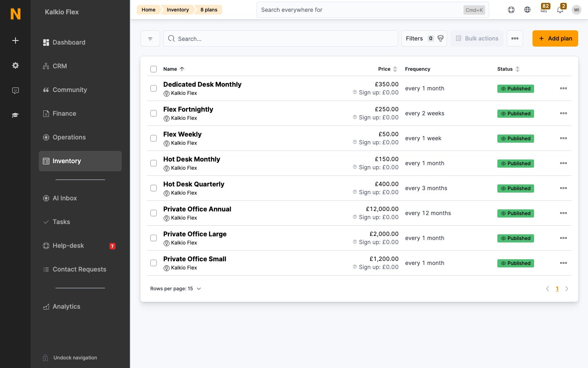Open the notifications bell icon

[561, 9]
